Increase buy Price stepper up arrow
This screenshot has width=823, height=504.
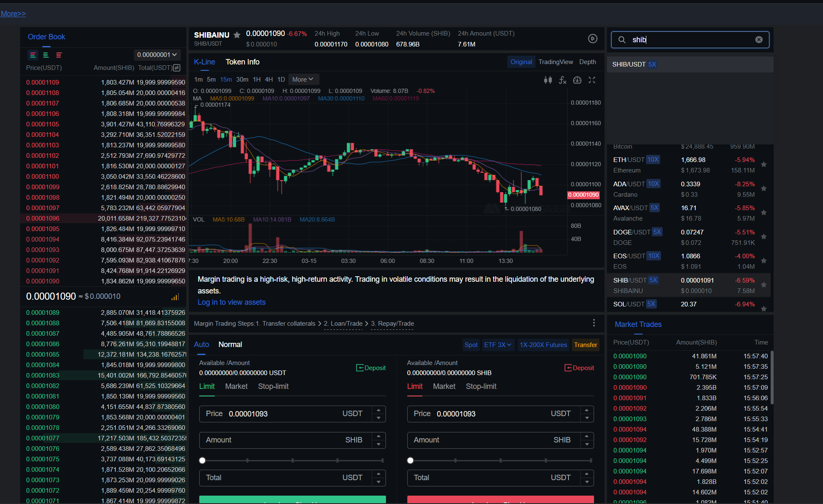click(x=378, y=410)
